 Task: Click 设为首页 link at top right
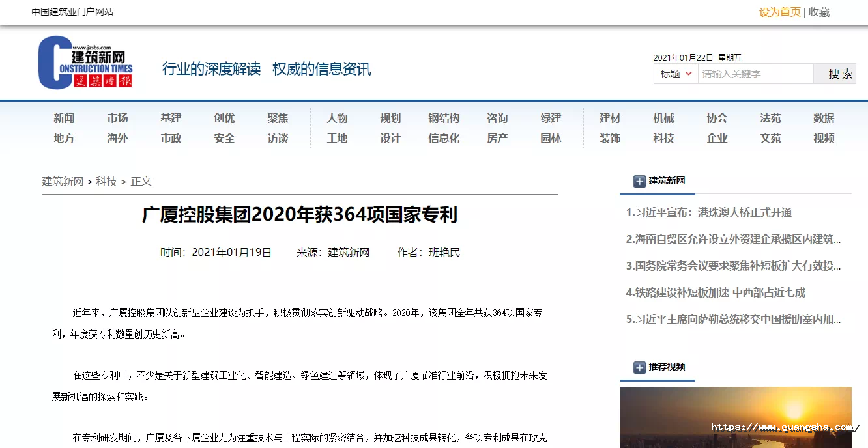point(779,12)
